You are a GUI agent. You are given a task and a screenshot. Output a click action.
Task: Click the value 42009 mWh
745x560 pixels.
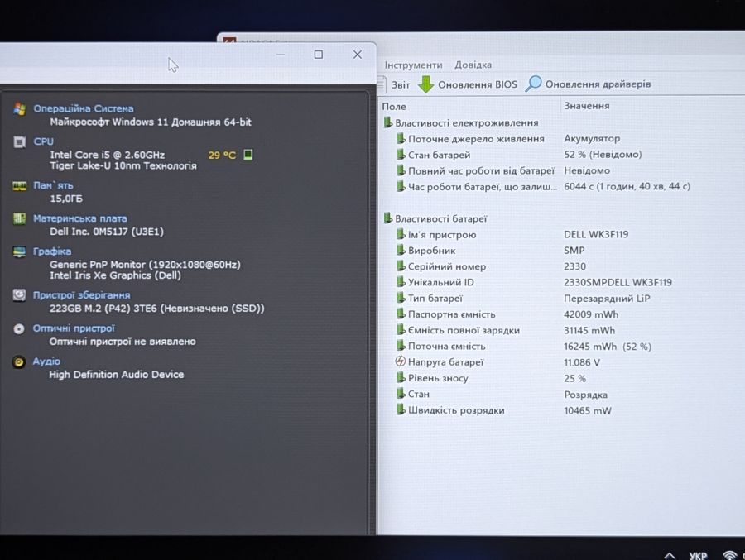(591, 314)
